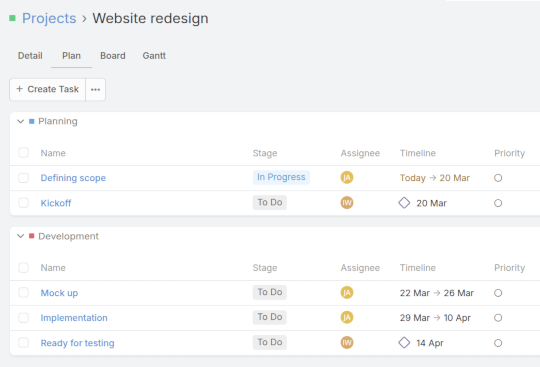Screen dimensions: 540x367
Task: Click the JA assignee avatar for Mock up
Action: (347, 293)
